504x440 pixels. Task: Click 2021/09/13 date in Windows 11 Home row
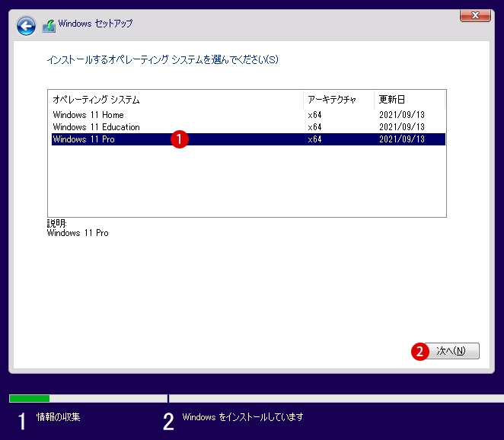pos(402,115)
